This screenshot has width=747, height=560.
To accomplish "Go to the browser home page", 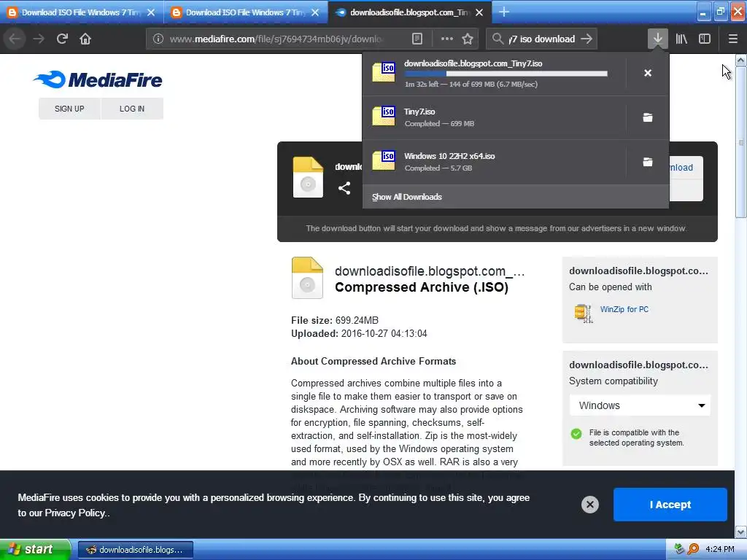I will pos(85,39).
